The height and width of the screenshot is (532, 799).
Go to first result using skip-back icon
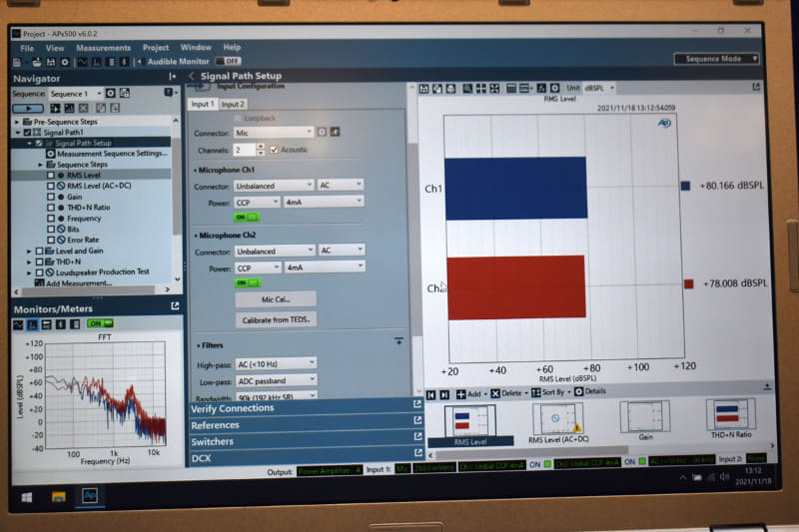(x=431, y=395)
